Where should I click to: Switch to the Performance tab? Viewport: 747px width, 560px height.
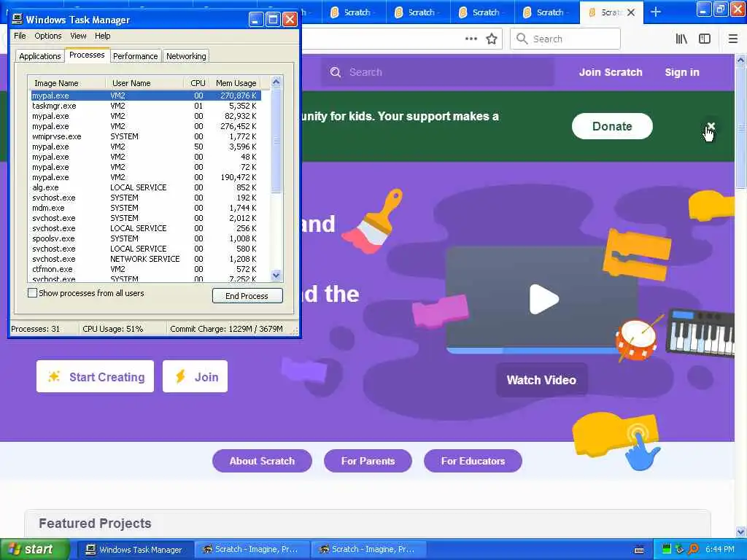tap(135, 56)
